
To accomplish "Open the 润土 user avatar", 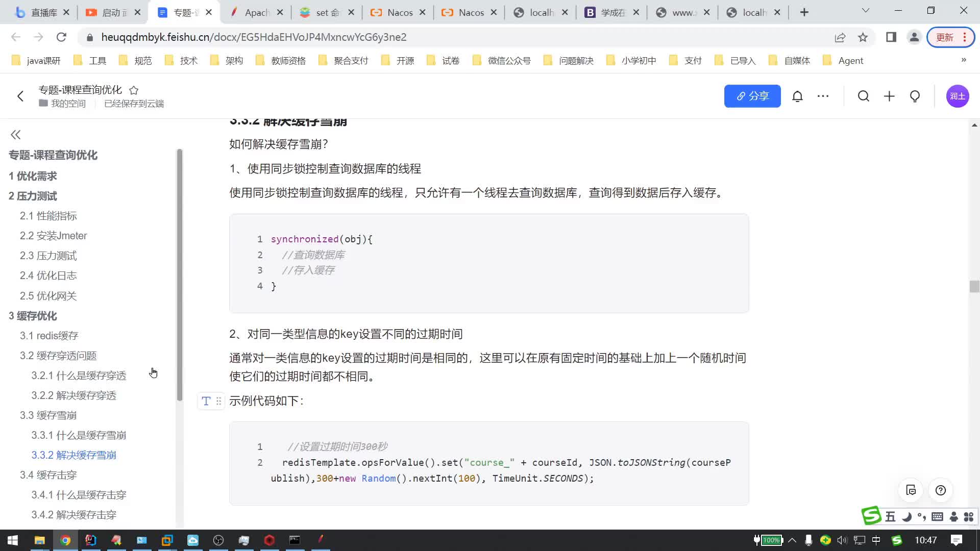I will click(x=958, y=96).
